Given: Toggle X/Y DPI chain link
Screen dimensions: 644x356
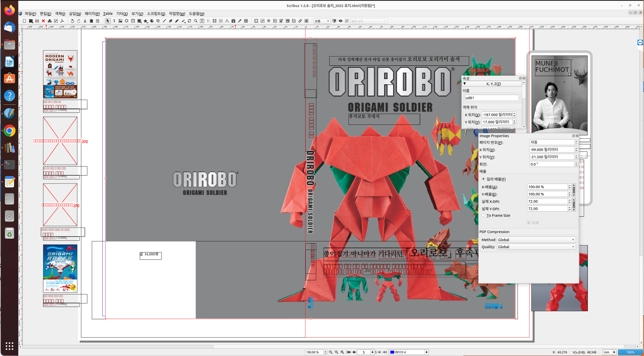Looking at the screenshot, I should (x=574, y=205).
